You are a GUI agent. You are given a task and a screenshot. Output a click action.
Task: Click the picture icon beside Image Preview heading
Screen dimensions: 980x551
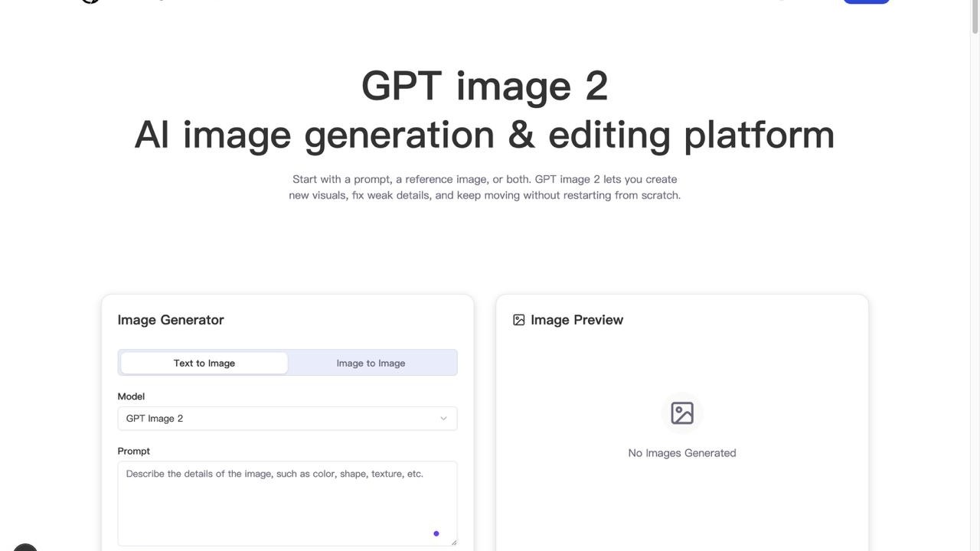coord(519,320)
